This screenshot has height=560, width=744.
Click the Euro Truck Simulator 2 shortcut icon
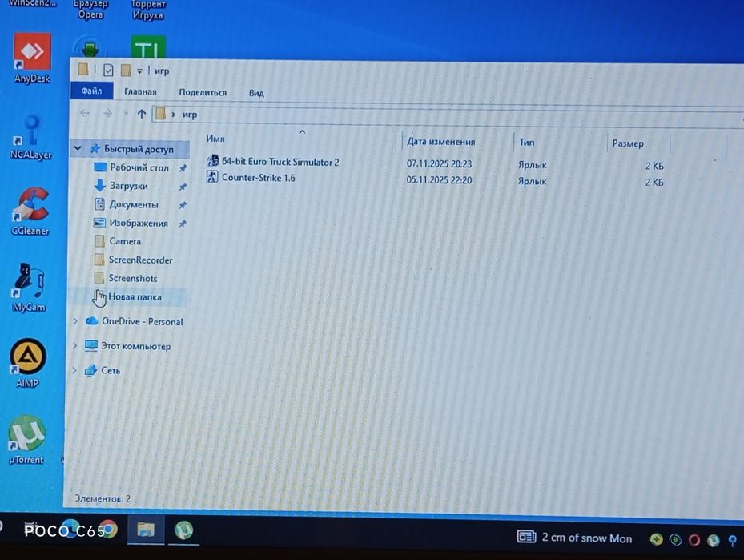tap(212, 161)
